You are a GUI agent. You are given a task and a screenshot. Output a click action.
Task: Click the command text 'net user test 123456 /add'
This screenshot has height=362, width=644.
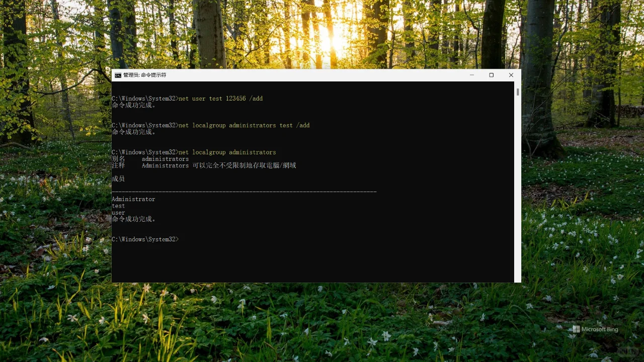pyautogui.click(x=221, y=99)
